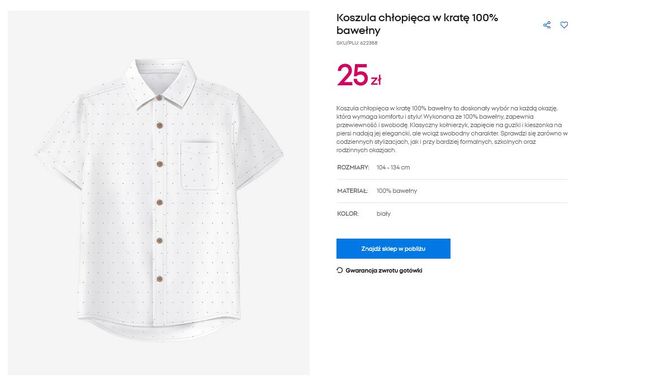Click the shirt collar in the product photo

click(160, 83)
